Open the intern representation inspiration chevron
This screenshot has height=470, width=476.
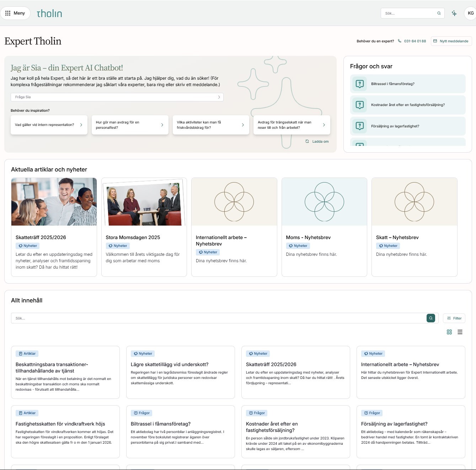click(81, 125)
